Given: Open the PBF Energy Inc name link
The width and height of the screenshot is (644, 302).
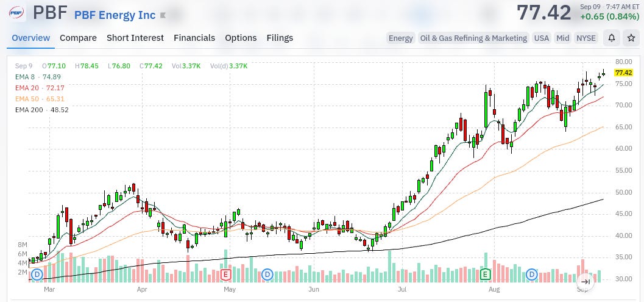Looking at the screenshot, I should coord(115,15).
